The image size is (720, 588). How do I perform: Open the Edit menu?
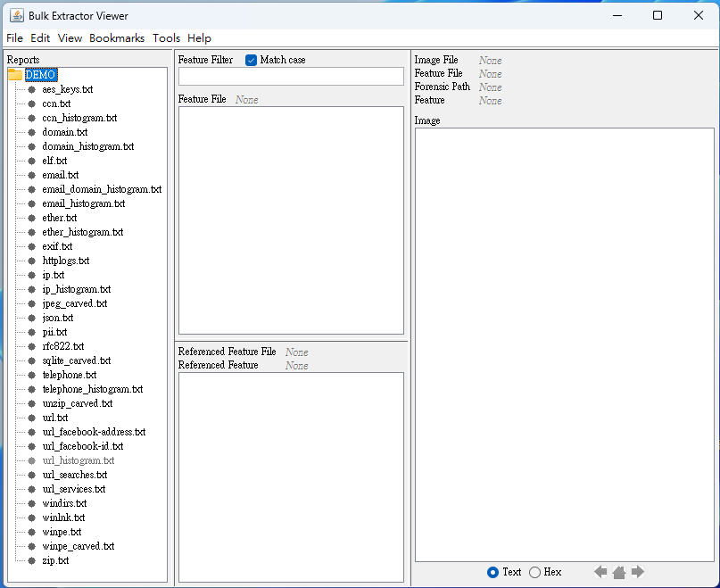pyautogui.click(x=40, y=38)
